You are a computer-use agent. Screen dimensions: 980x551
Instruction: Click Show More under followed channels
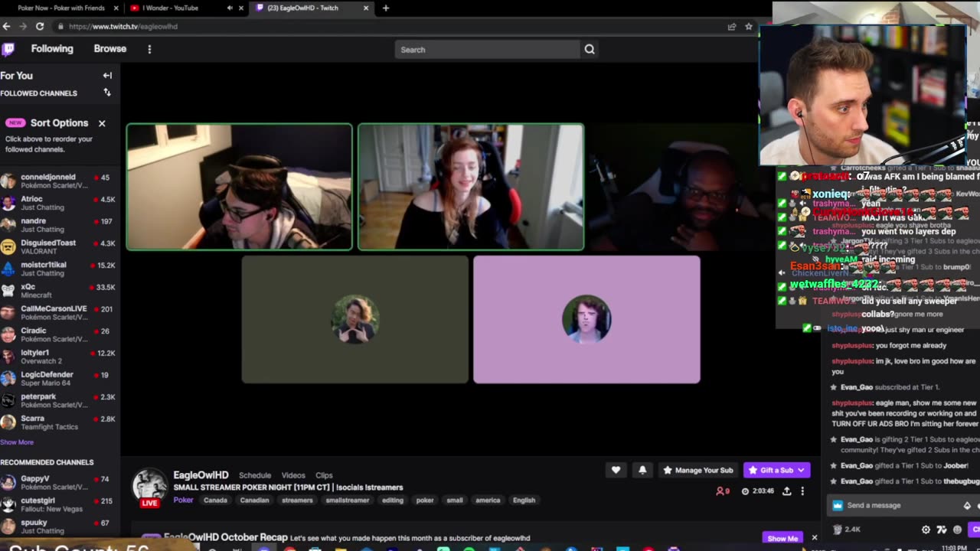pyautogui.click(x=17, y=442)
